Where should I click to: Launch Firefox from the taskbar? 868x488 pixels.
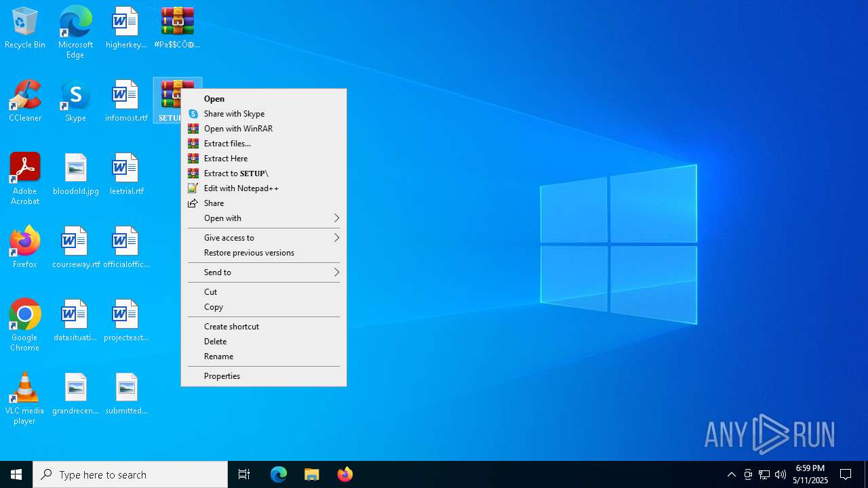point(344,474)
